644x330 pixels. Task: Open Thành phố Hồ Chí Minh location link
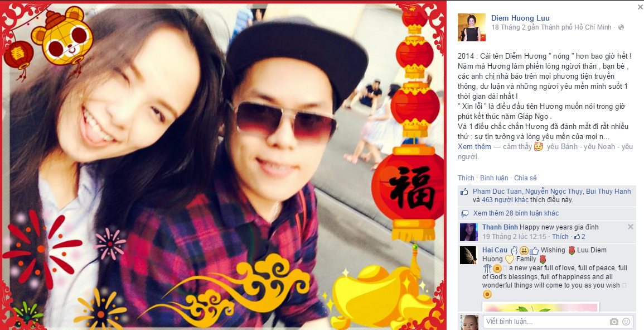[576, 27]
